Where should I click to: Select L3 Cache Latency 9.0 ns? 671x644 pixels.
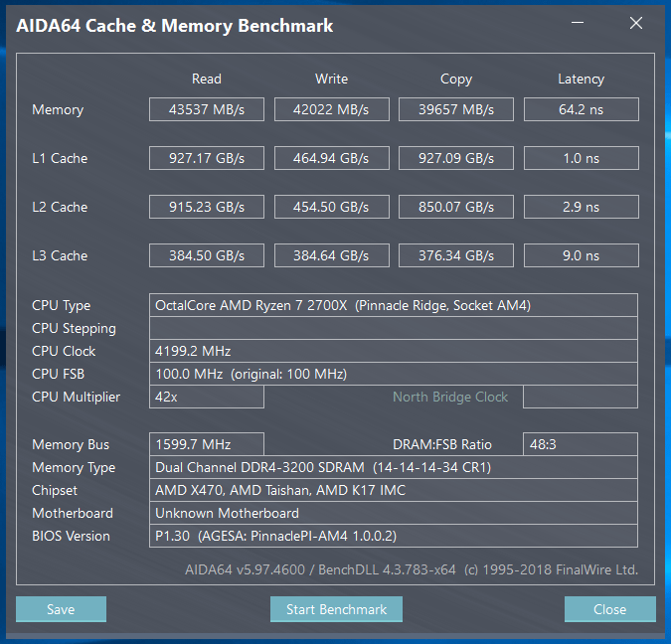pos(582,255)
